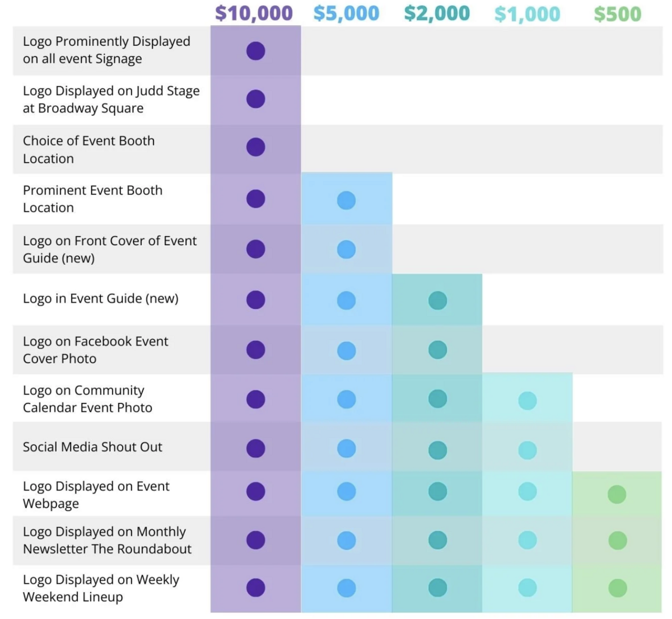Click the Logo on Facebook Event Cover Photo label

(x=95, y=350)
